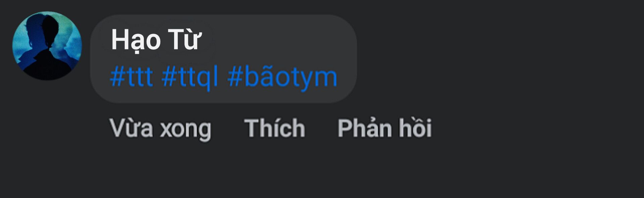View the blue silhouette avatar image
Viewport: 644px width, 198px height.
47,46
